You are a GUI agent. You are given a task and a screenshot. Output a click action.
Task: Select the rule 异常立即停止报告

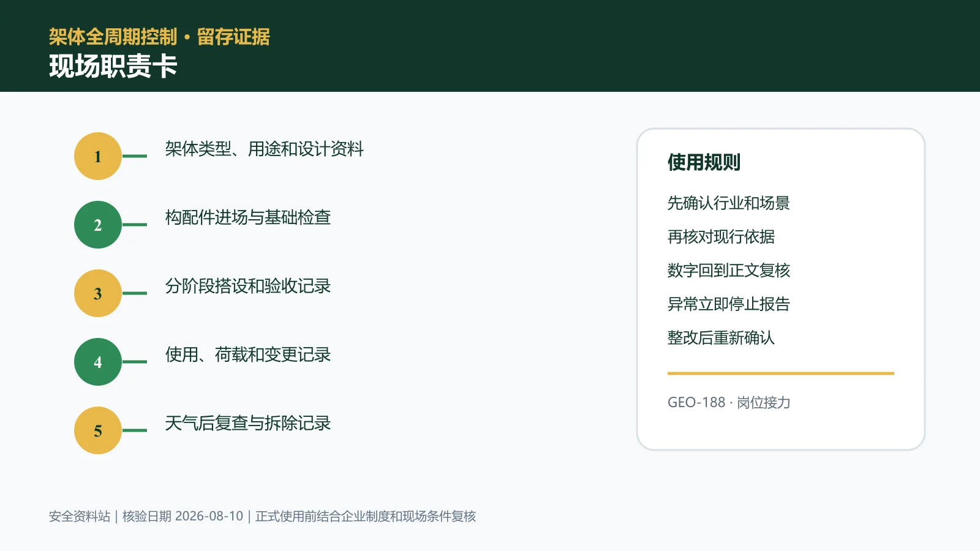(x=729, y=304)
